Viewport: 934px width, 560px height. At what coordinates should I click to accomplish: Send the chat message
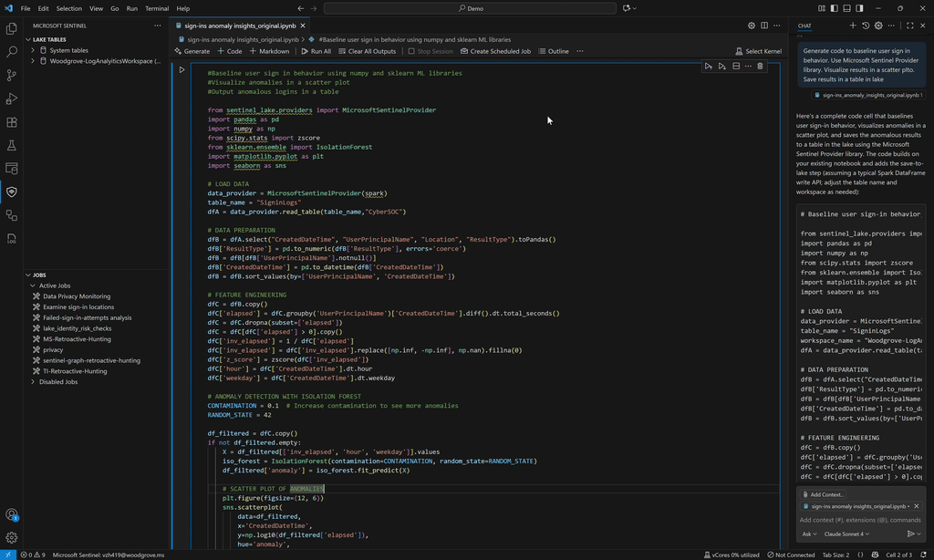click(909, 534)
